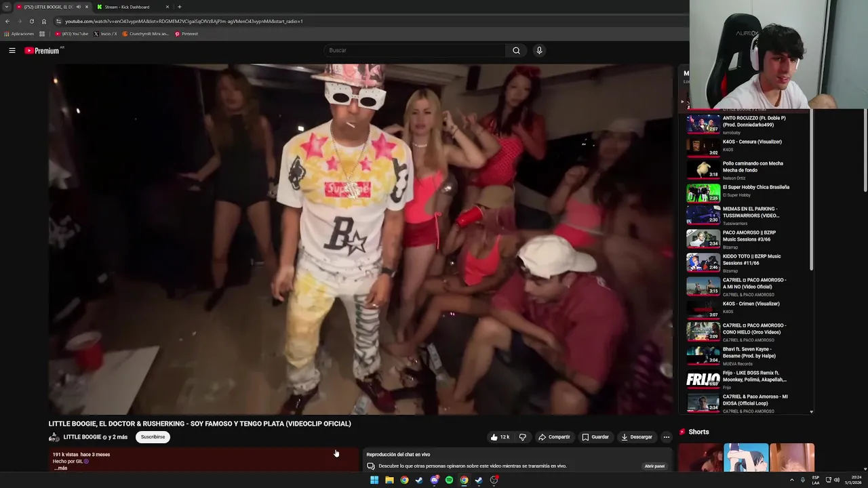Image resolution: width=868 pixels, height=488 pixels.
Task: Open live chat replay with Abrir panel
Action: pos(654,466)
